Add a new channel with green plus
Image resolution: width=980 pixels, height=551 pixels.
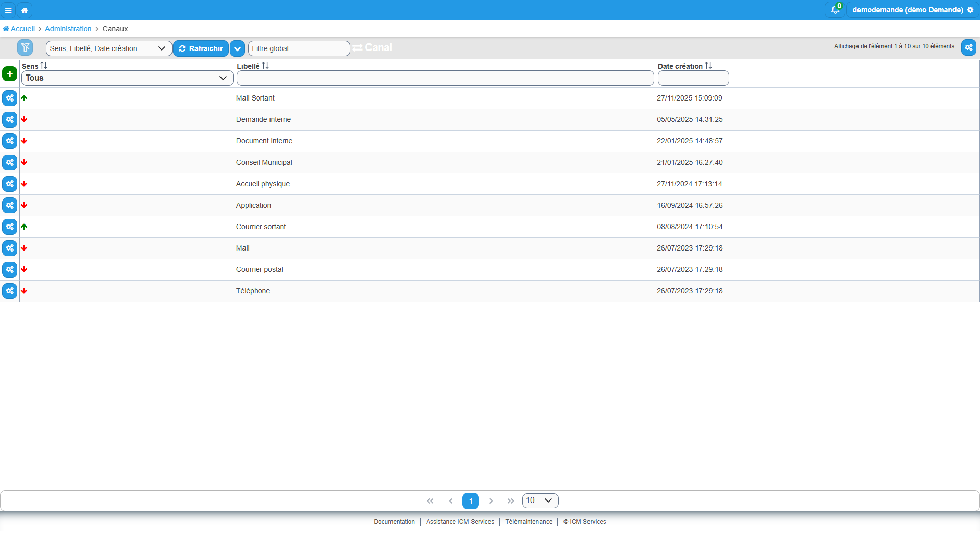click(x=10, y=73)
